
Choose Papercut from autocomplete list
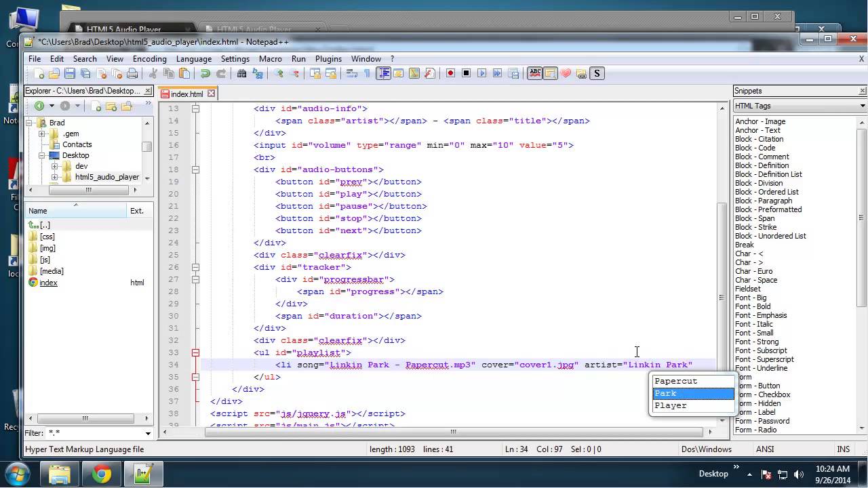[693, 381]
